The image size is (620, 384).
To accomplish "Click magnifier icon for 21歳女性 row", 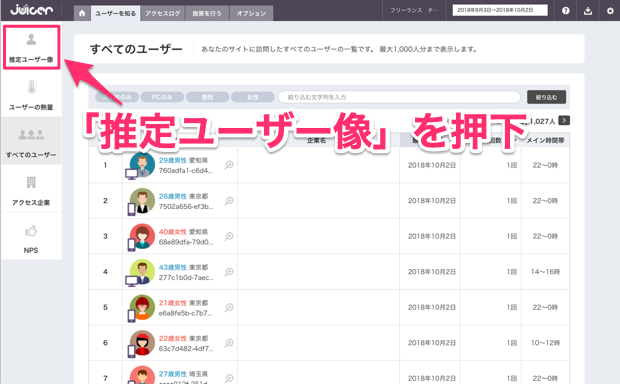I will click(229, 308).
